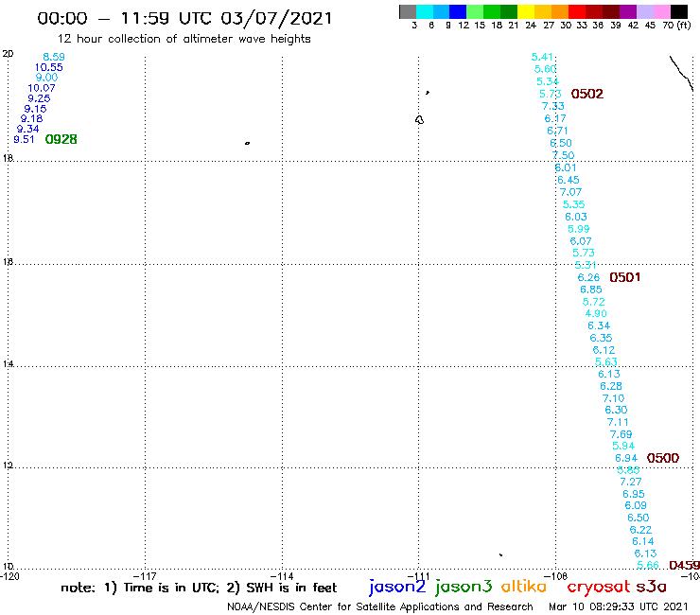The image size is (700, 615).
Task: Click the jason3 satellite legend label
Action: click(464, 587)
